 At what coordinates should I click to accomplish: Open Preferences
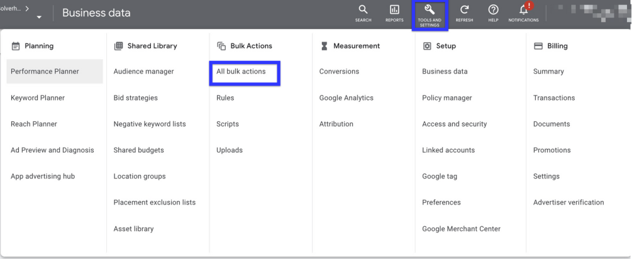pyautogui.click(x=441, y=202)
